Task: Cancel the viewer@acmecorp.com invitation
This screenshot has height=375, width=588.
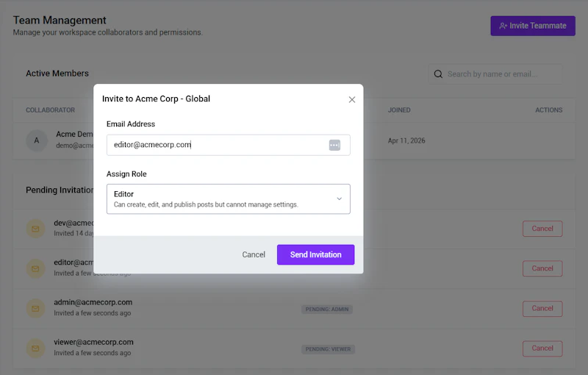Action: tap(542, 349)
